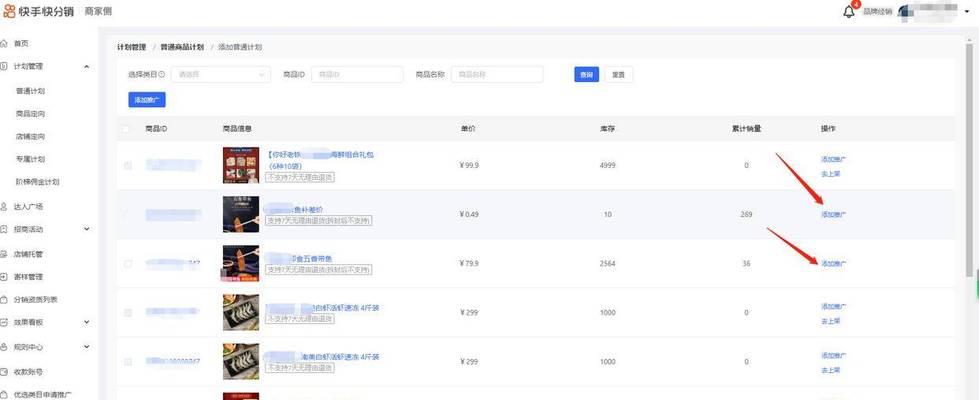Open the 选择类目 dropdown
Screen dimensions: 979x400
221,74
